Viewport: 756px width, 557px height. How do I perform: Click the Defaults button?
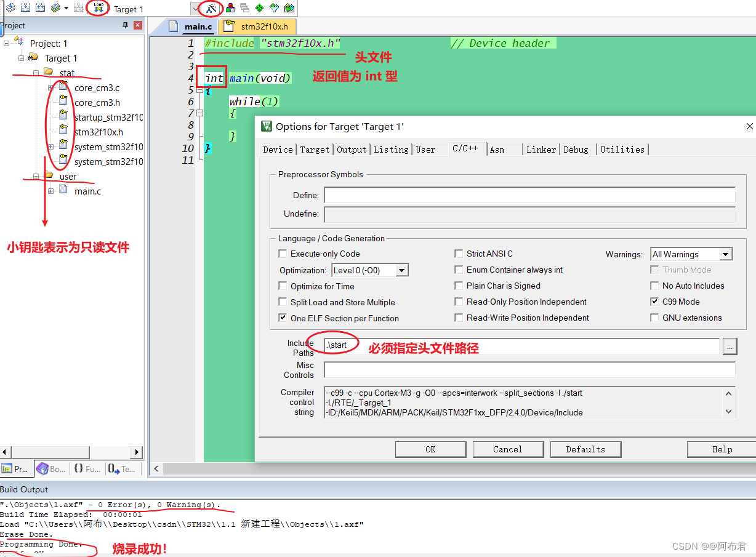pos(585,449)
